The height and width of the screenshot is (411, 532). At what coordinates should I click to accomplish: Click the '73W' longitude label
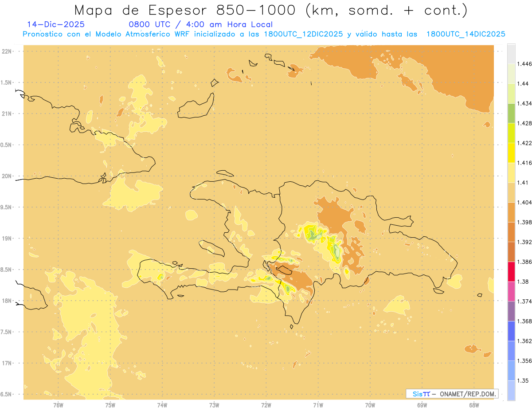tap(214, 405)
